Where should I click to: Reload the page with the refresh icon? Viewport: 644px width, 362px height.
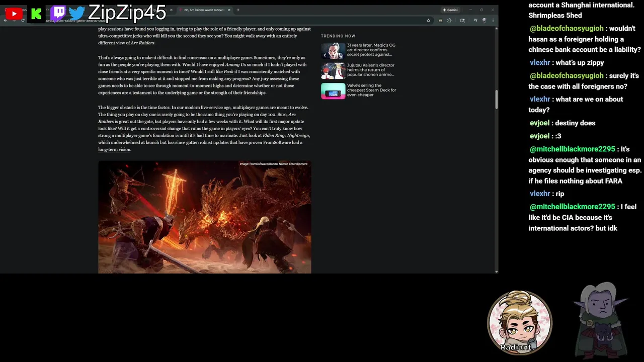pos(23,21)
